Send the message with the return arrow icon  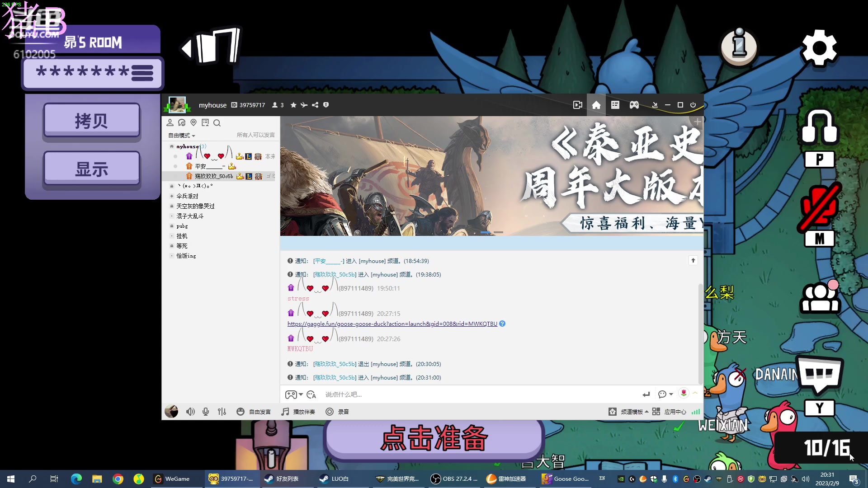(x=646, y=394)
